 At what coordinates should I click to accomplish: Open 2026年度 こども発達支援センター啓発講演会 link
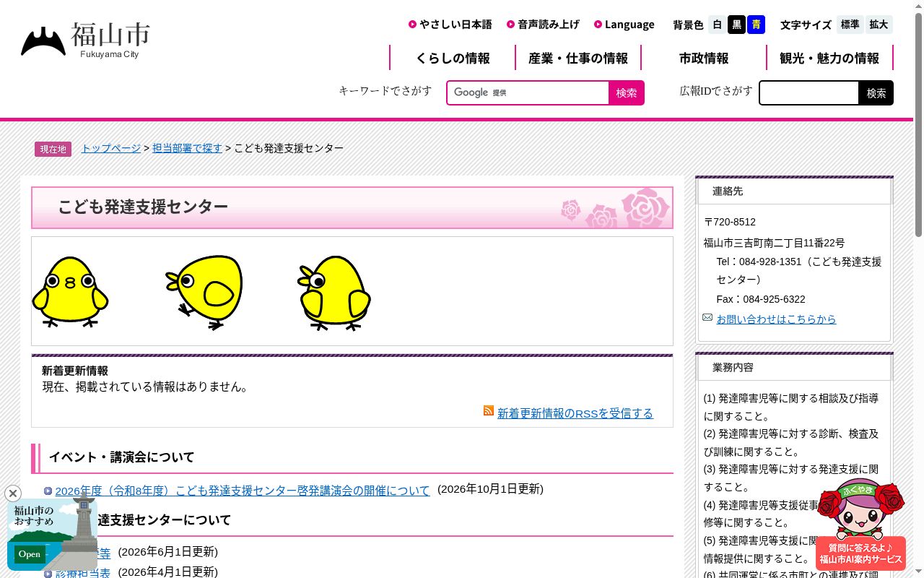(243, 491)
